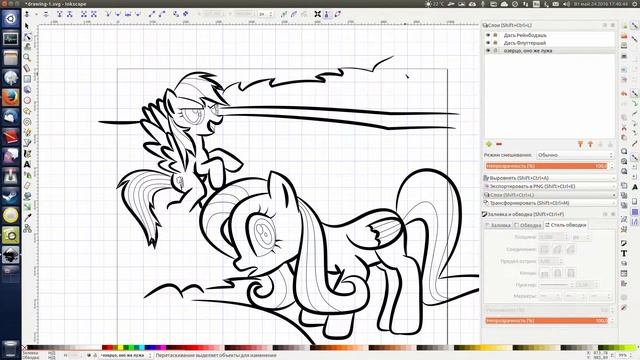Click Save document icon in command bar
This screenshot has height=360, width=640.
[624, 46]
